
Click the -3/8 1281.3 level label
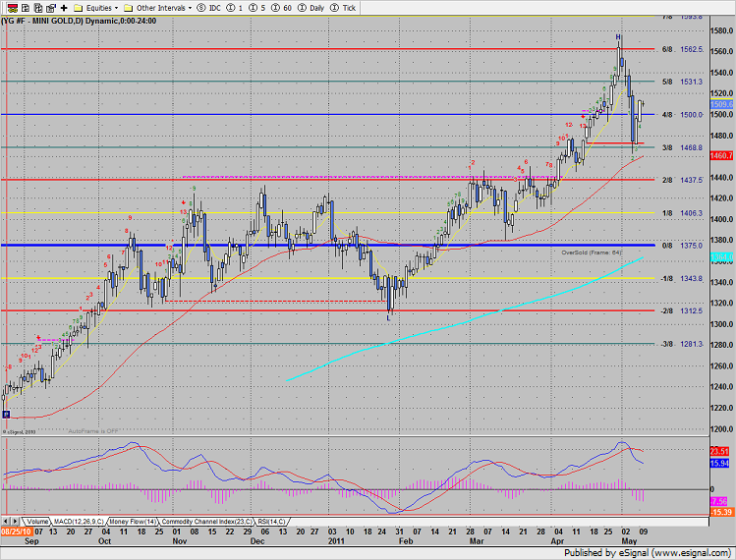[x=682, y=344]
